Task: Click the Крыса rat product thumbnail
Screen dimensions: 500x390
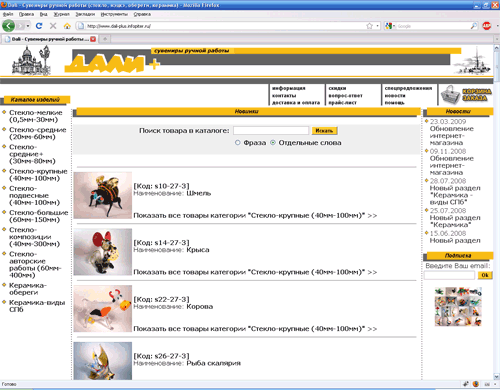Action: (x=103, y=252)
